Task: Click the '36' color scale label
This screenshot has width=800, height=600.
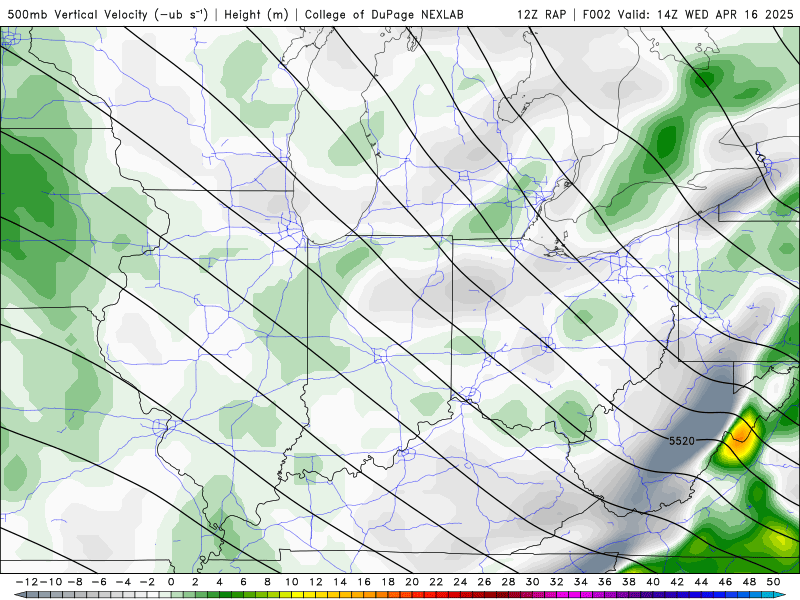Action: (605, 582)
